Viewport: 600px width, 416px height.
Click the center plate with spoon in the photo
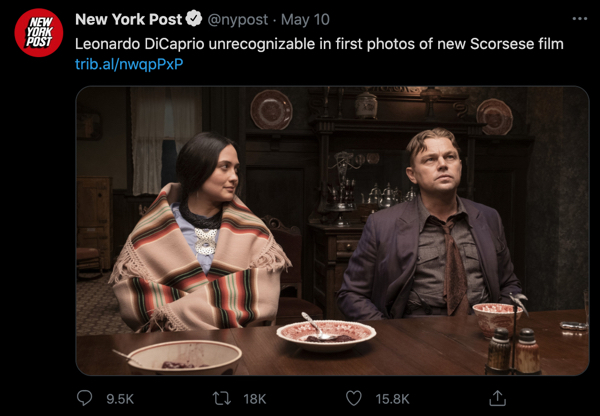point(326,333)
